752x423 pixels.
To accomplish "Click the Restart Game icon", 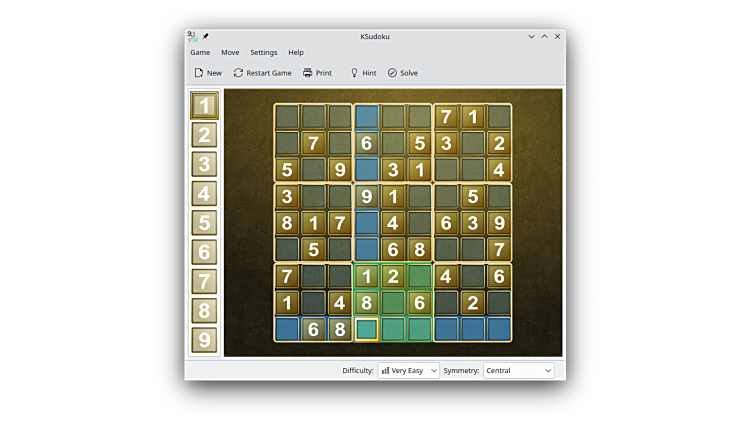I will pyautogui.click(x=239, y=73).
